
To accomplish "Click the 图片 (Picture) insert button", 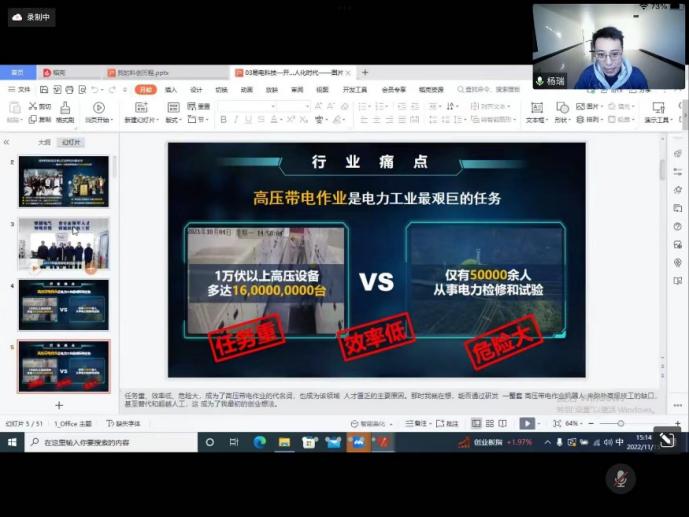I will pos(589,106).
